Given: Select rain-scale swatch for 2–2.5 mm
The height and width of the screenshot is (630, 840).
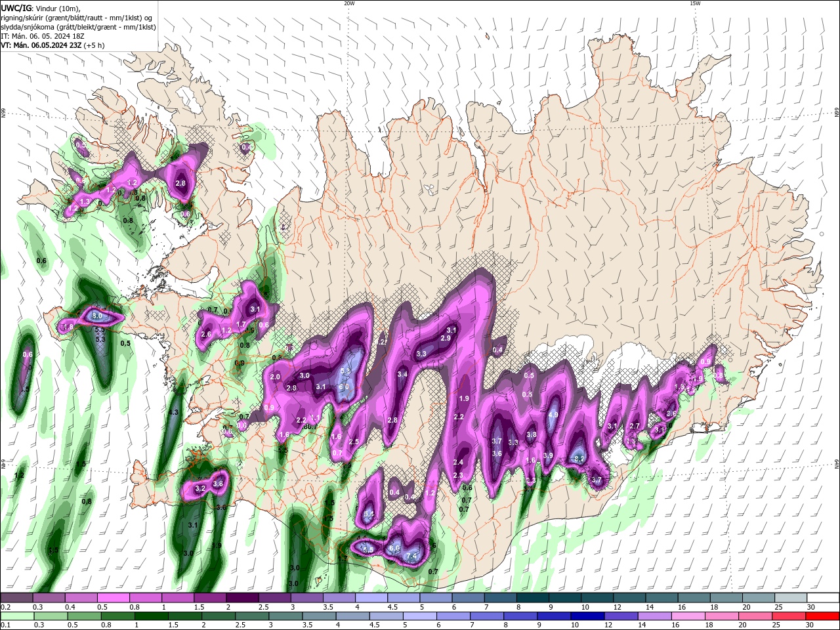Looking at the screenshot, I should 219,616.
